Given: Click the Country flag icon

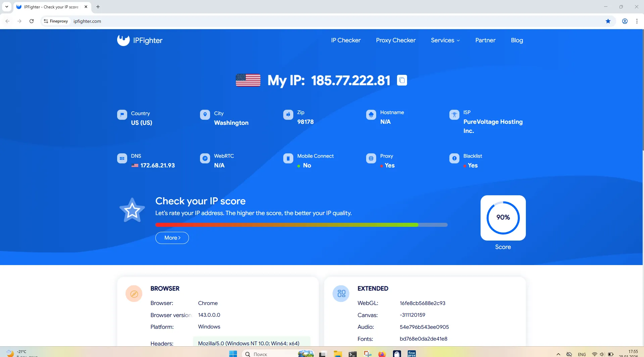Looking at the screenshot, I should click(122, 115).
